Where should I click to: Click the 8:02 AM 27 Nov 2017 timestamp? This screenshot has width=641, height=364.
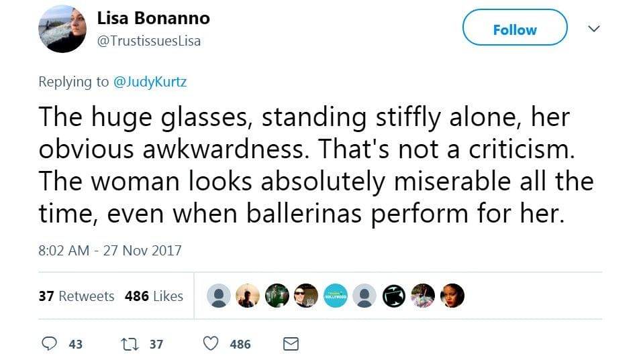(110, 250)
